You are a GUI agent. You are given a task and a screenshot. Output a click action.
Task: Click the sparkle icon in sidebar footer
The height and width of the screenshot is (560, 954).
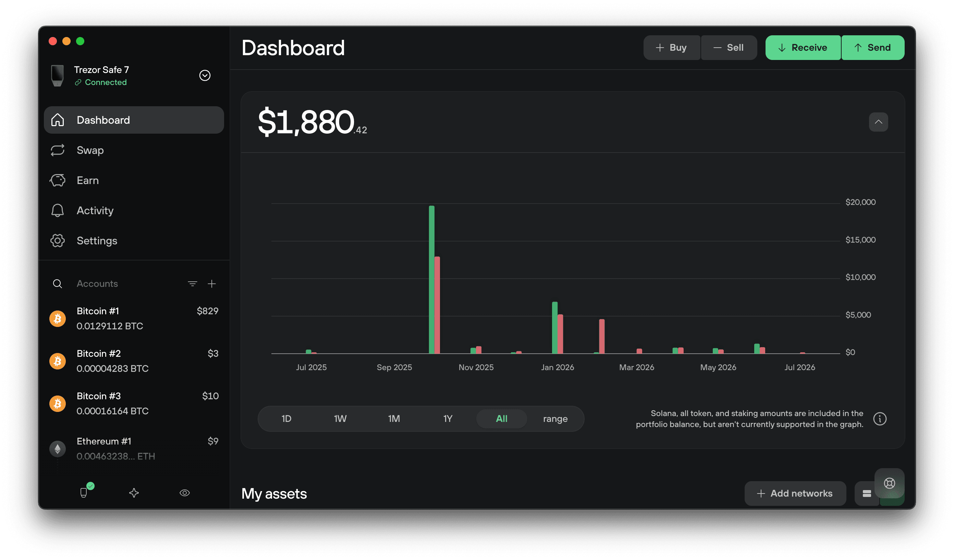(134, 492)
